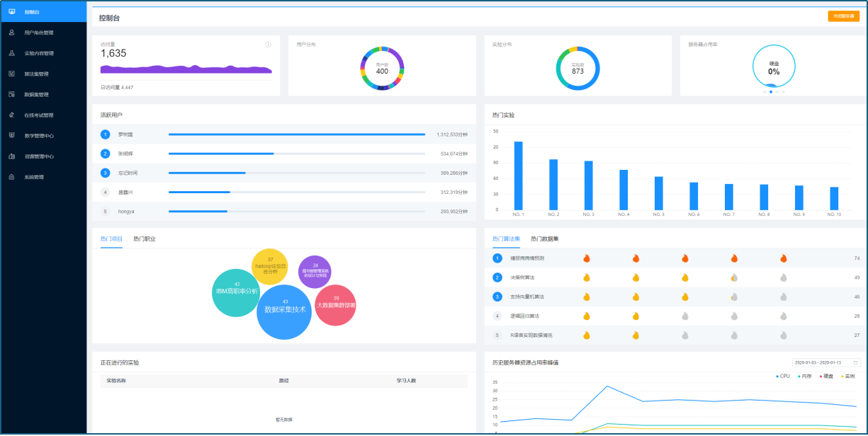868x436 pixels.
Task: Click the second flame icon in the 逻辑回归算法 row
Action: coord(636,316)
